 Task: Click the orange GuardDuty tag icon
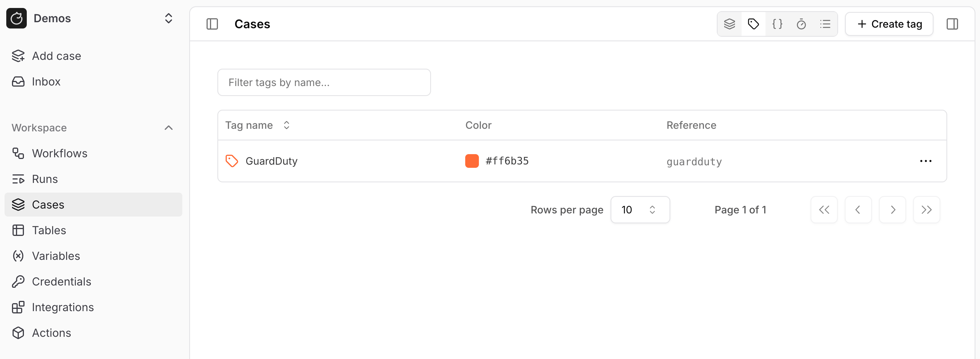tap(232, 161)
